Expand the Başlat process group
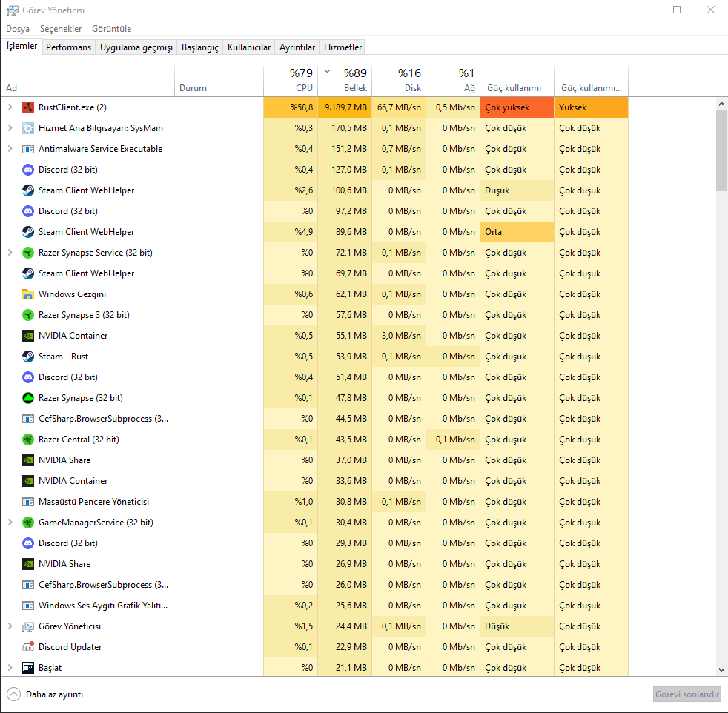The image size is (728, 713). pos(10,668)
